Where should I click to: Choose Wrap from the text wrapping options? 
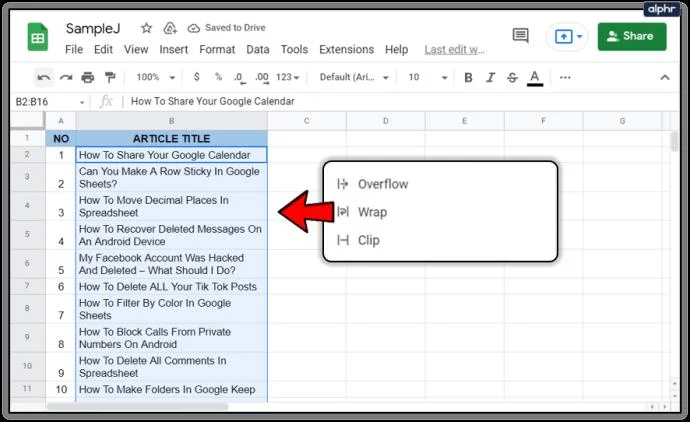(x=371, y=212)
